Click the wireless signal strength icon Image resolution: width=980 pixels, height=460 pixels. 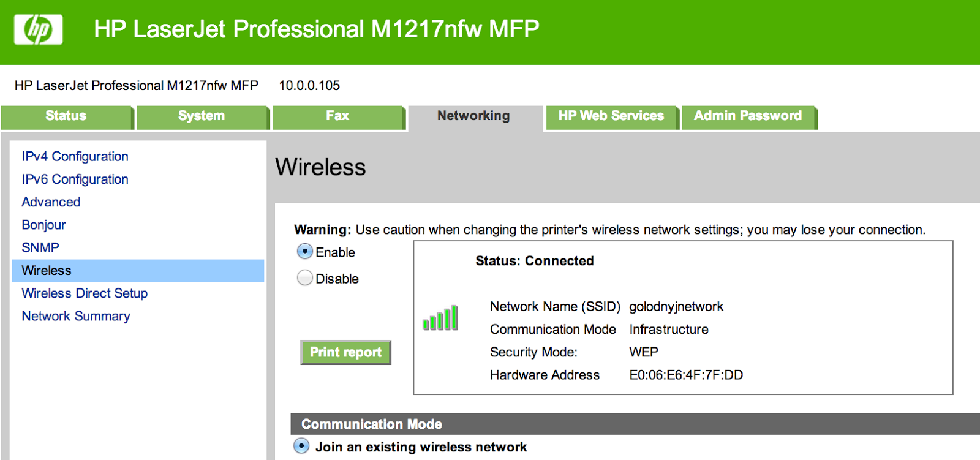pyautogui.click(x=440, y=318)
